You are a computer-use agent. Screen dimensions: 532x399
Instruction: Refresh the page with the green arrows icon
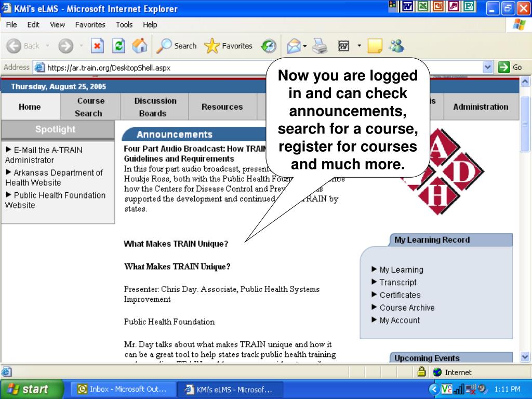[119, 46]
